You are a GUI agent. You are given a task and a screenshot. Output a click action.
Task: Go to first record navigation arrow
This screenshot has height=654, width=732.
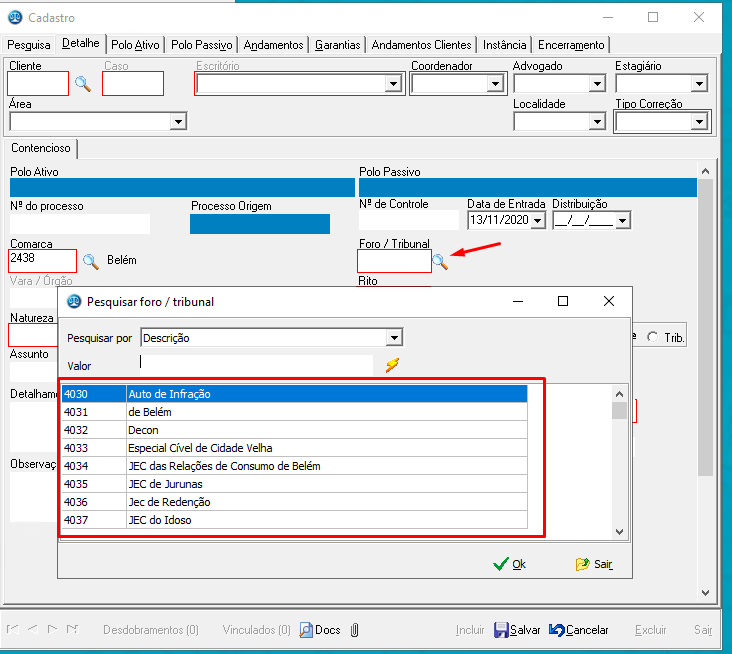13,629
